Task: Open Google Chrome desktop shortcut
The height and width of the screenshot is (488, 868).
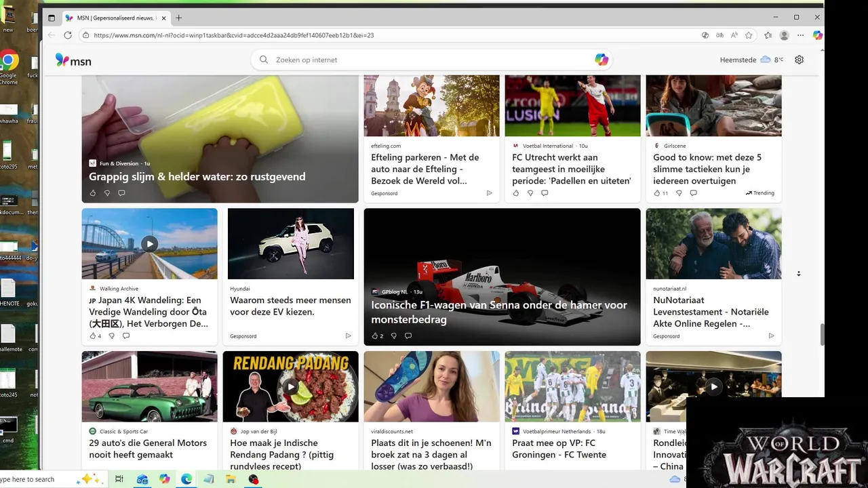Action: click(8, 68)
